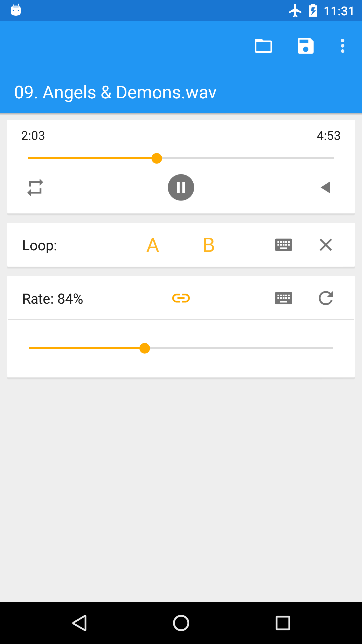This screenshot has width=362, height=644.
Task: Tap the 09. Angels & Demons.wav title
Action: coord(115,92)
